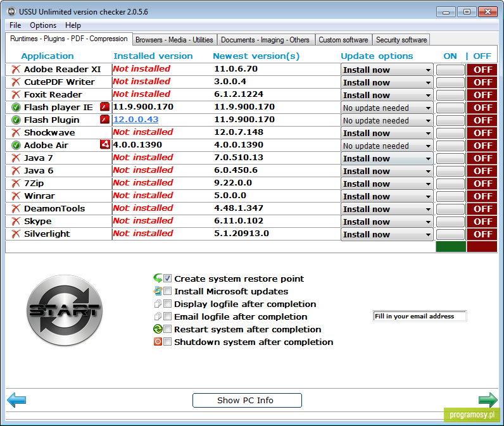Open the 12.0.0.43 Flash Plugin version link
504x426 pixels.
tap(135, 120)
